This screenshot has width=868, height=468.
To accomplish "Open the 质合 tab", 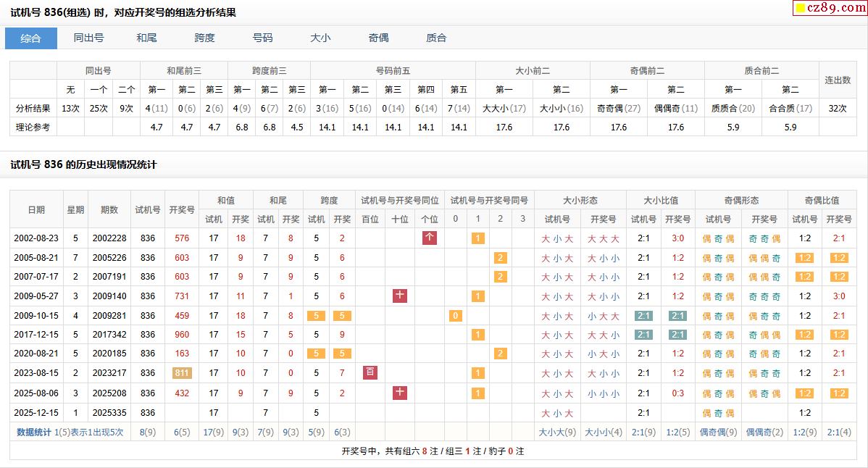I will pos(436,38).
